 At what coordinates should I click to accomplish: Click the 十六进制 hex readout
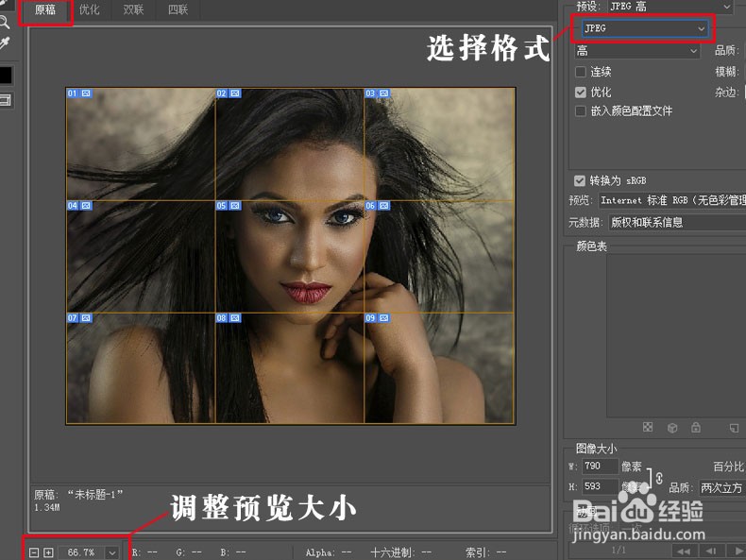400,552
